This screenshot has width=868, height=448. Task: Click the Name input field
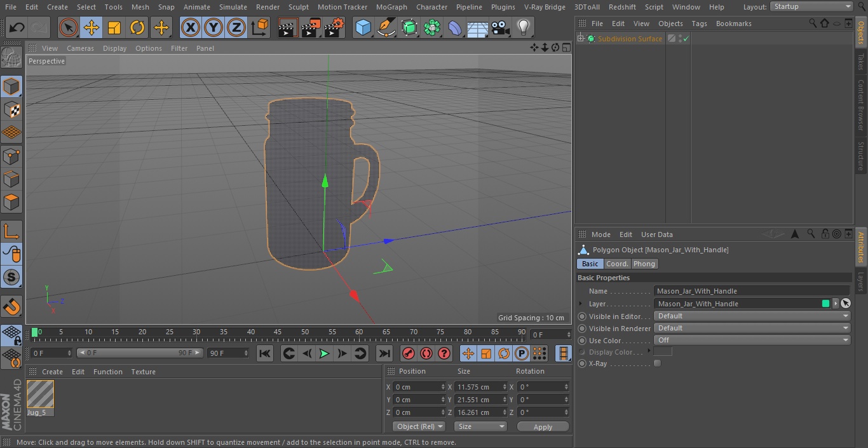coord(752,291)
